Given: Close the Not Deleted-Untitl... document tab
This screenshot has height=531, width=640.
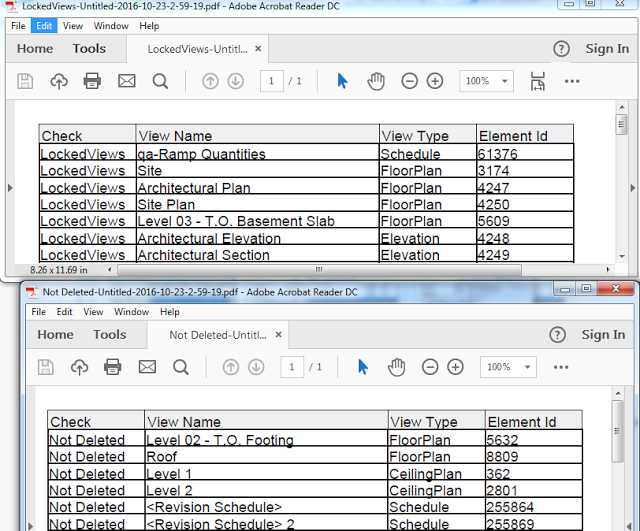Looking at the screenshot, I should 278,335.
